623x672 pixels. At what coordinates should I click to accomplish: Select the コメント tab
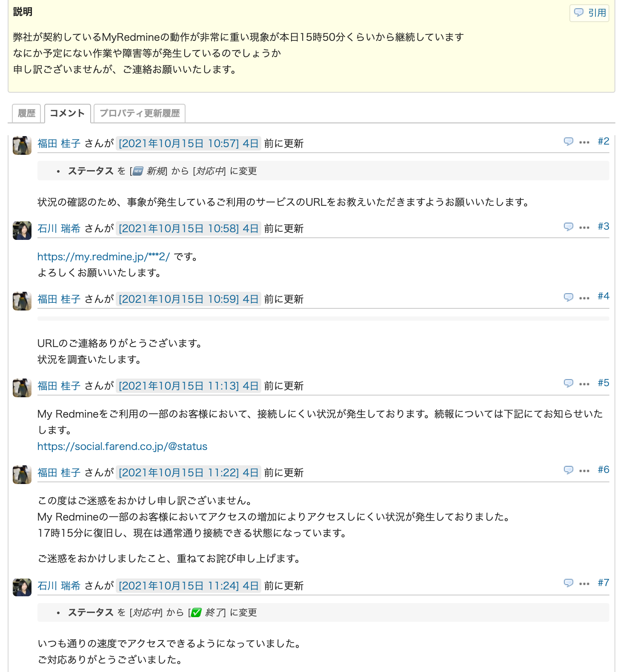tap(67, 114)
